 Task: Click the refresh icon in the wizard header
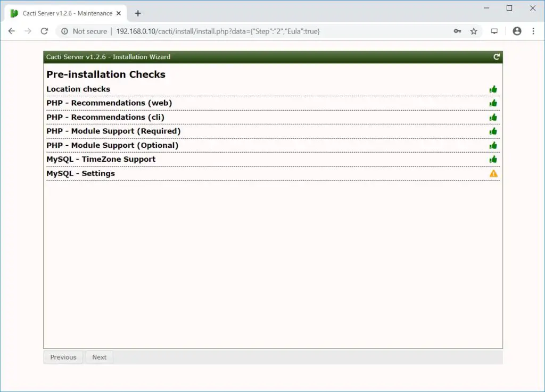pyautogui.click(x=497, y=56)
